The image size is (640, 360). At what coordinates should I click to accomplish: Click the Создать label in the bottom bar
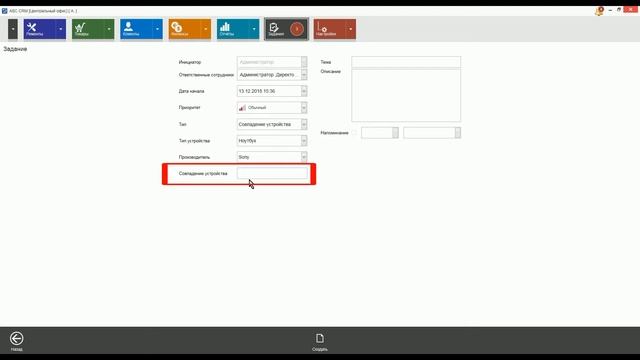pos(320,349)
